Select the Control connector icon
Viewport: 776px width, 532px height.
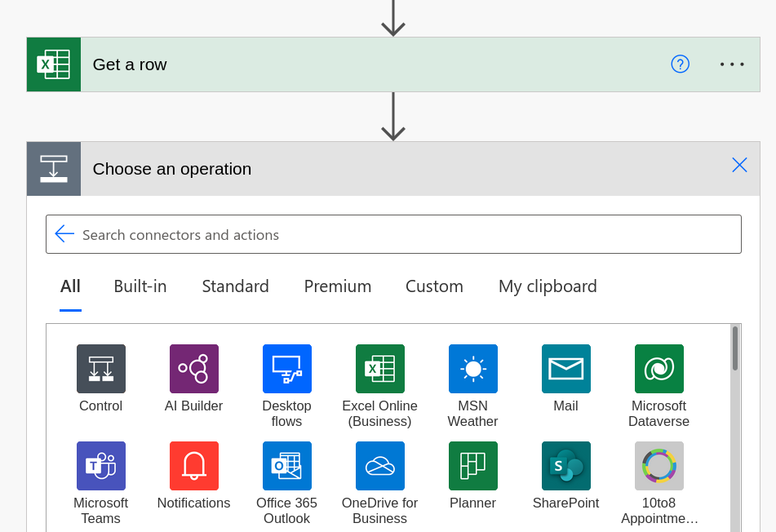[x=101, y=369]
